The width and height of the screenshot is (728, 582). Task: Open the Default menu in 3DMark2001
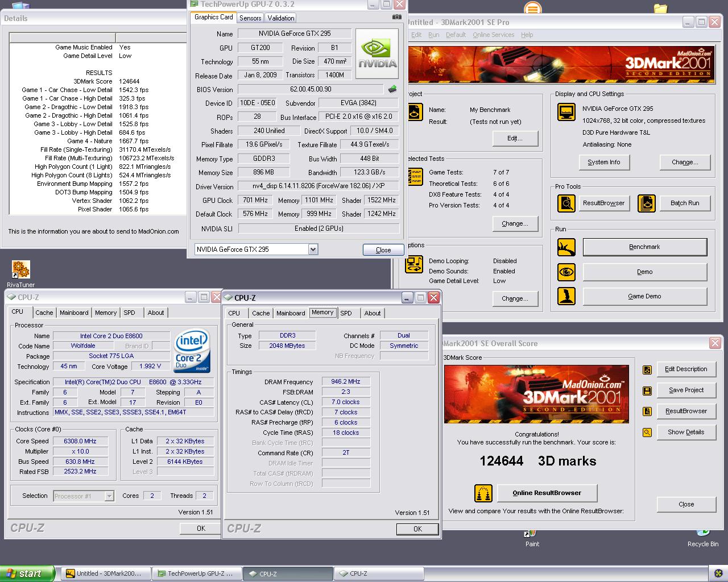pos(456,35)
